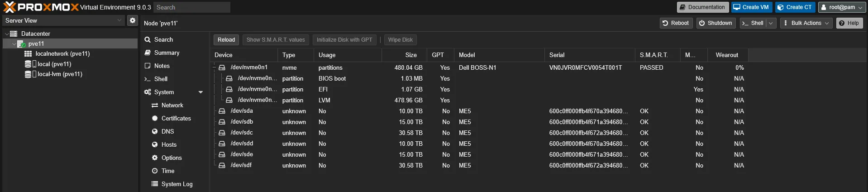Open the root@pam user menu
The width and height of the screenshot is (868, 192).
pos(841,7)
